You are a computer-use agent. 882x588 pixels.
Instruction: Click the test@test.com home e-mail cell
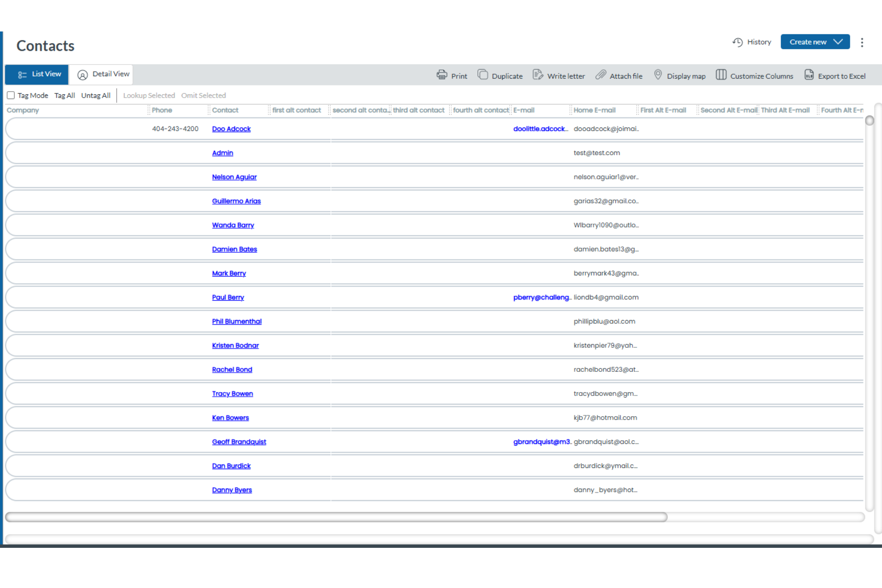[597, 153]
